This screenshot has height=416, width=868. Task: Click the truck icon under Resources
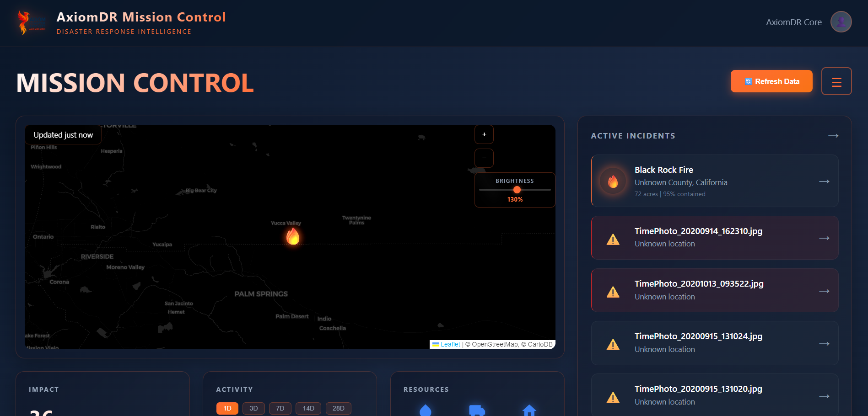pos(477,410)
